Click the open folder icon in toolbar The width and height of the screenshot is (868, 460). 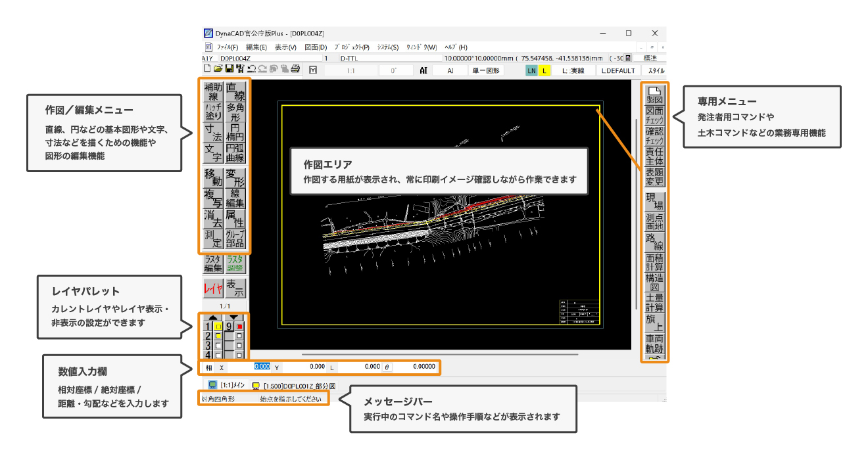tap(218, 68)
